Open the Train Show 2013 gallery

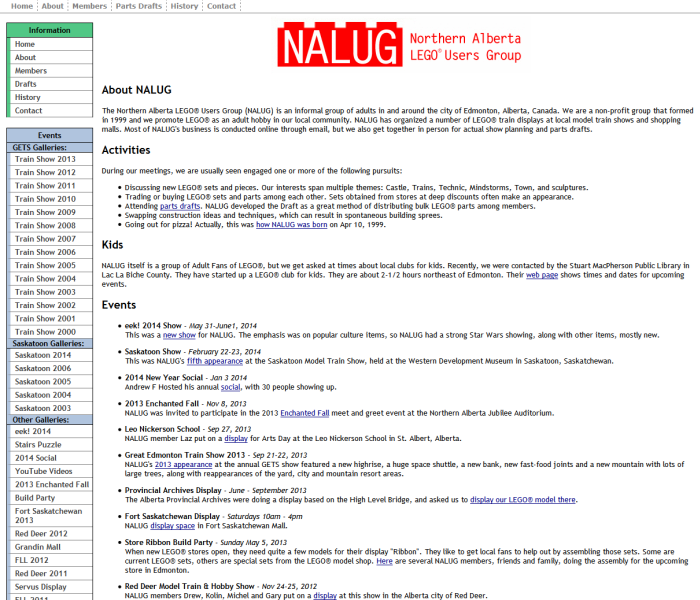(x=50, y=159)
